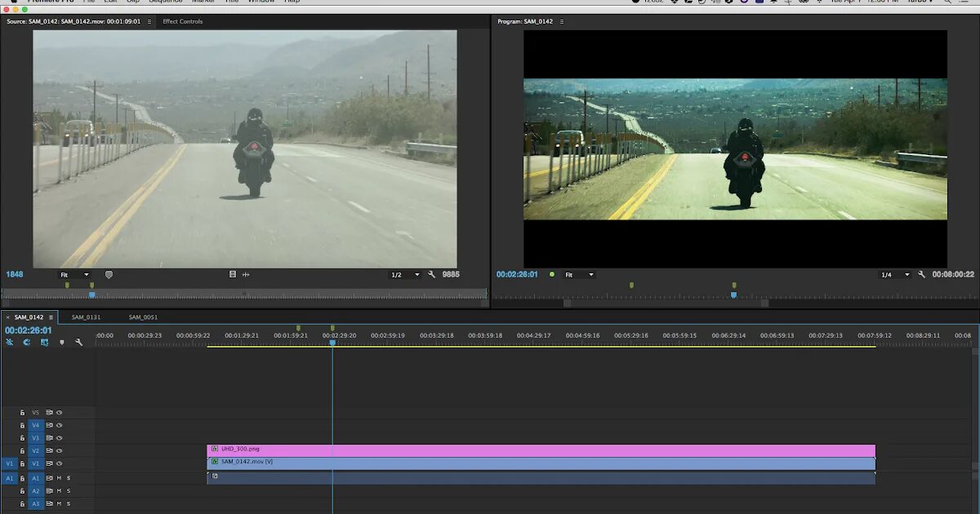Hide track V5 using its eye icon
The height and width of the screenshot is (514, 980).
(x=59, y=413)
